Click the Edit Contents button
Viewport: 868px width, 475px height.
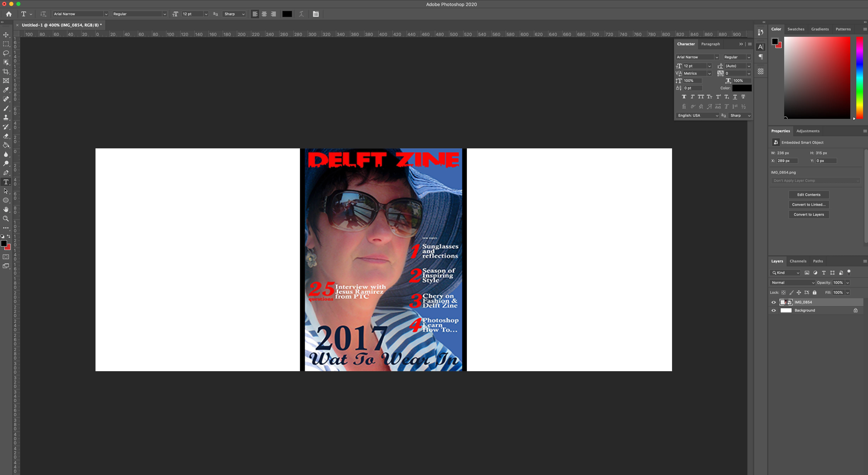[x=808, y=195]
